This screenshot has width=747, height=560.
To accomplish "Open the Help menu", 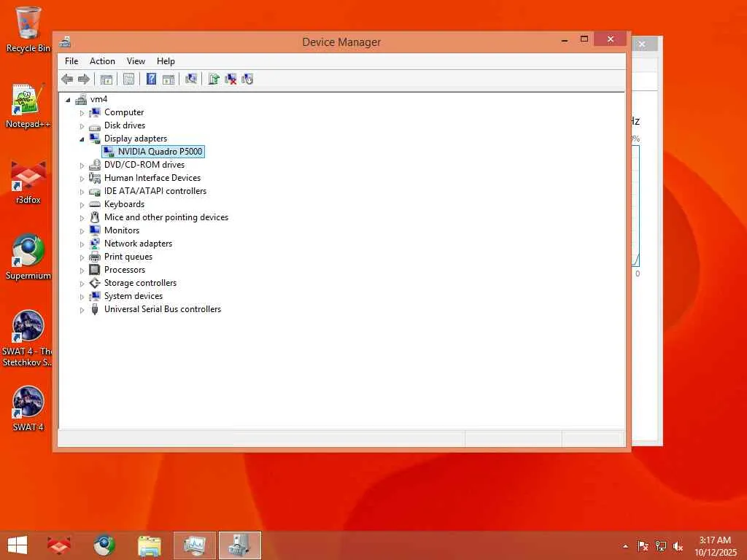I will (x=166, y=61).
